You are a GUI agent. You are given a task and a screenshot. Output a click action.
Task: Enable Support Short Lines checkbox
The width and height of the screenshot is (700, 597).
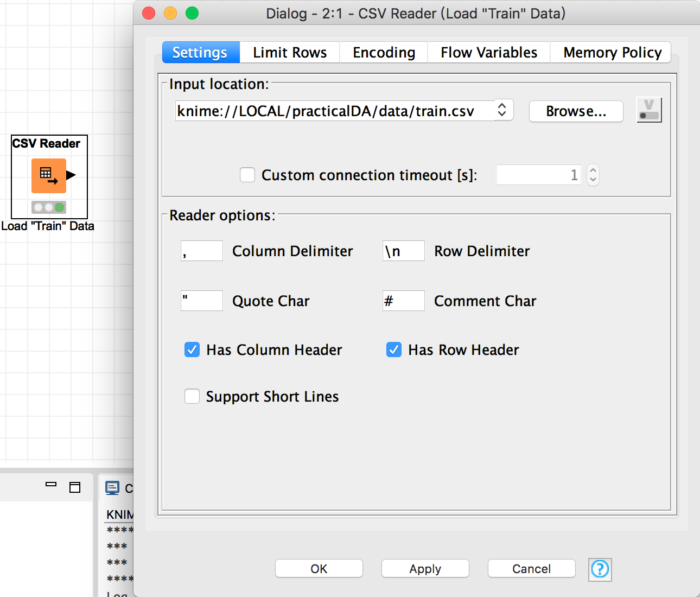(x=192, y=396)
